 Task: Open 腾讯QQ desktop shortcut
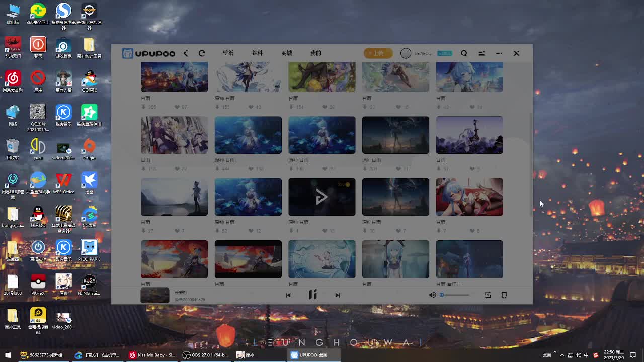(38, 216)
